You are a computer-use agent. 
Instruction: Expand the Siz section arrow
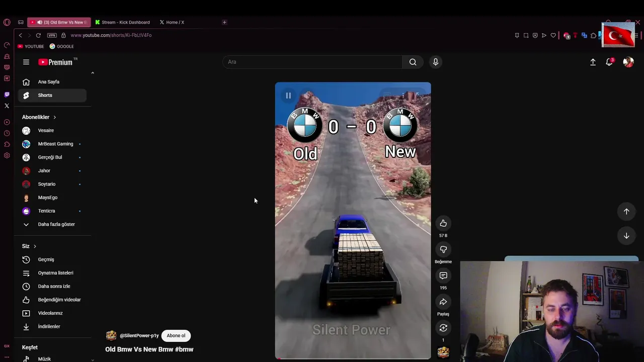[x=35, y=246]
